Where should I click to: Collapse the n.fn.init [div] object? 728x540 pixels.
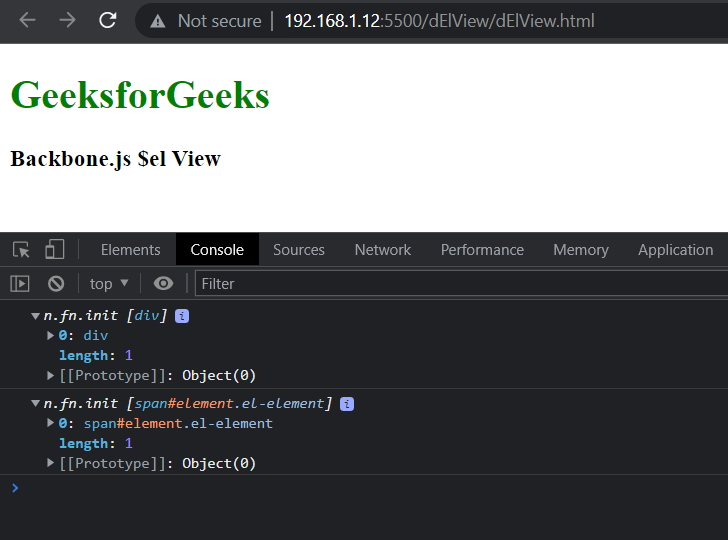35,316
